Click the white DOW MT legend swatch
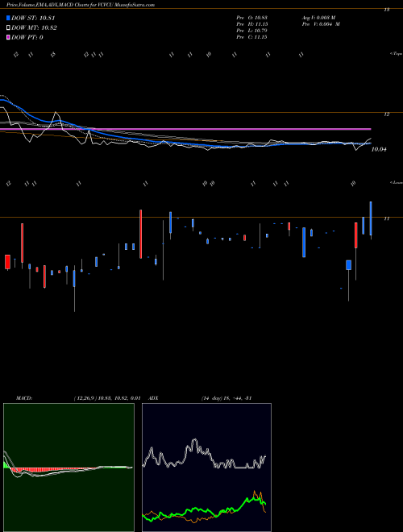403x532 pixels. (8, 28)
